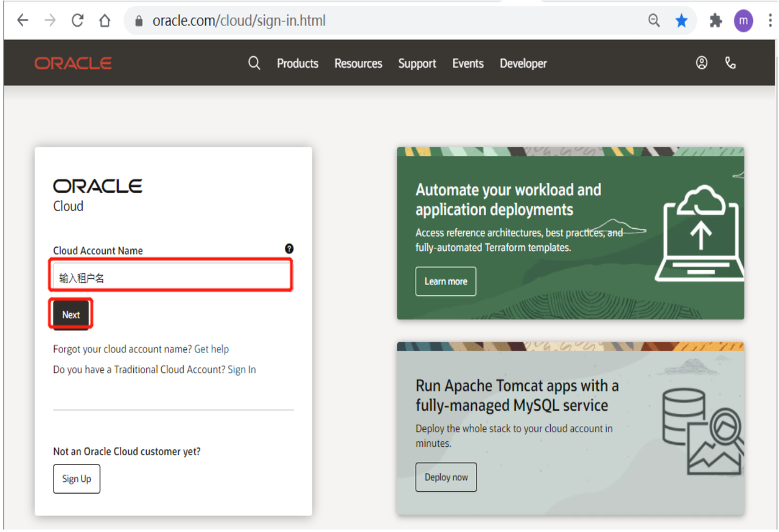Image resolution: width=779 pixels, height=532 pixels.
Task: Click Learn more on automation banner
Action: [x=445, y=281]
